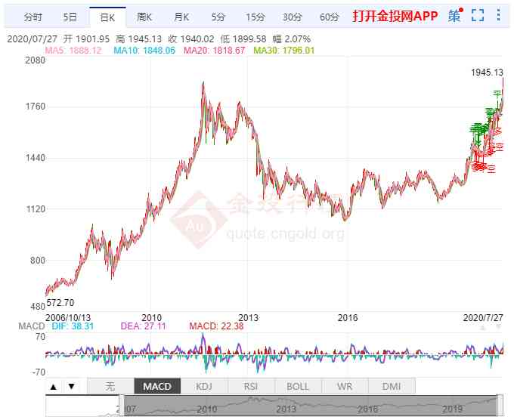Turn off indicators with 无 option
Image resolution: width=514 pixels, height=420 pixels.
[x=110, y=387]
